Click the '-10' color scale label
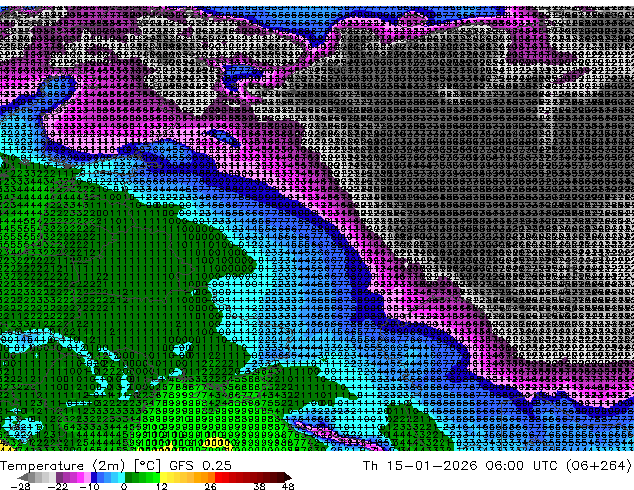The height and width of the screenshot is (490, 634). pyautogui.click(x=89, y=486)
